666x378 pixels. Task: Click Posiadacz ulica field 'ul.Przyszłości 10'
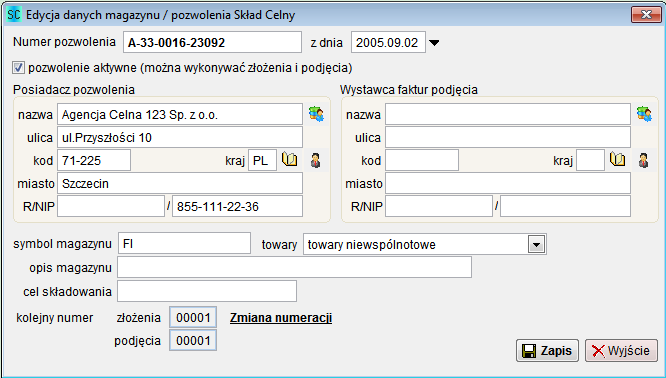[x=180, y=138]
